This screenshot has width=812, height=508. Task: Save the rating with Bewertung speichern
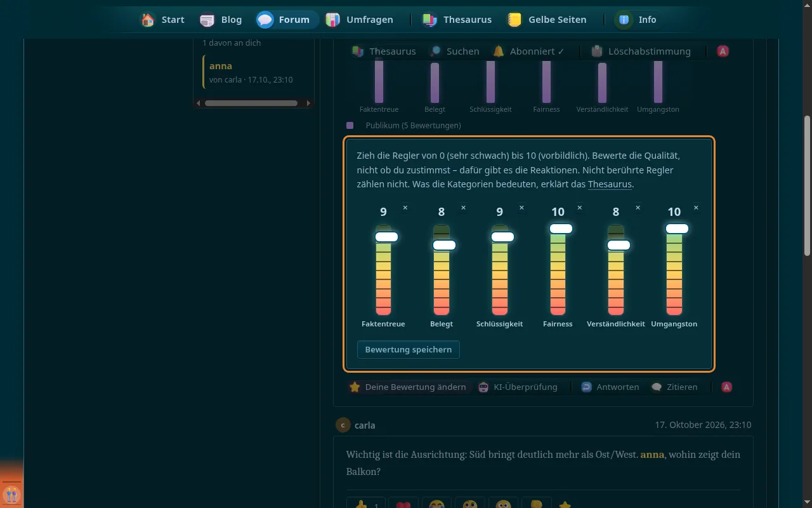pyautogui.click(x=409, y=349)
